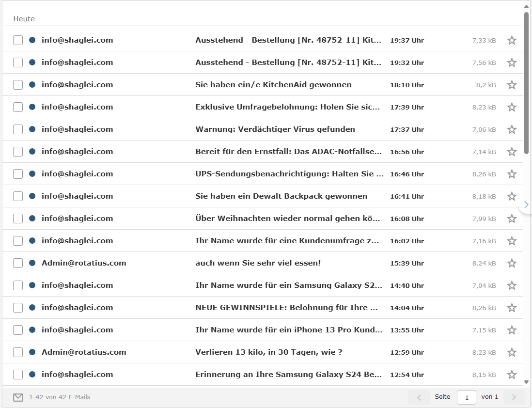This screenshot has width=532, height=408.
Task: Tick checkbox of KitchenAid gewonnen email
Action: (18, 84)
